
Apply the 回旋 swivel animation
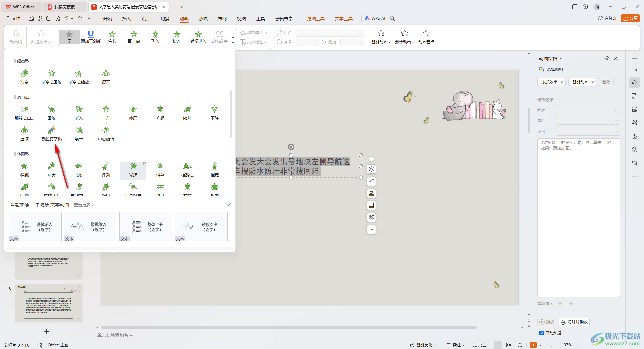click(52, 112)
